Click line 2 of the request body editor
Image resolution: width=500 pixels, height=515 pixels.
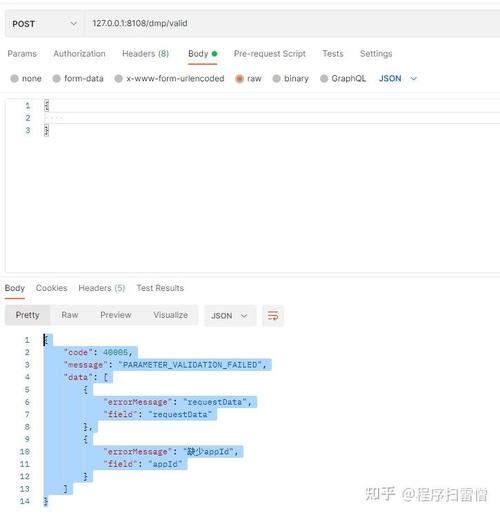[272, 118]
